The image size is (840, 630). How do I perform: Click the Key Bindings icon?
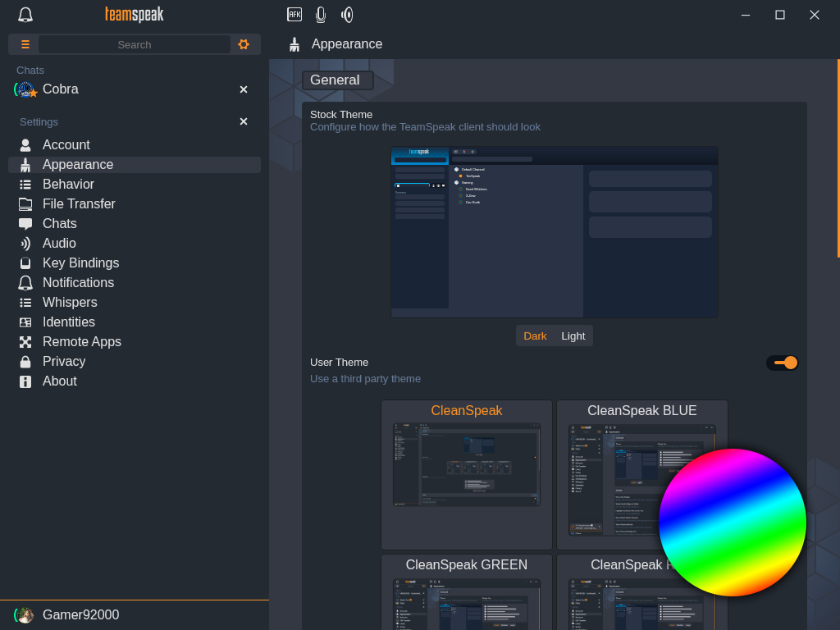(x=25, y=263)
